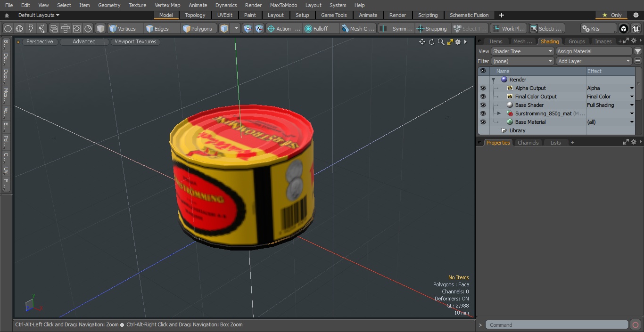This screenshot has height=332, width=644.
Task: Click the Falloff button
Action: [321, 29]
